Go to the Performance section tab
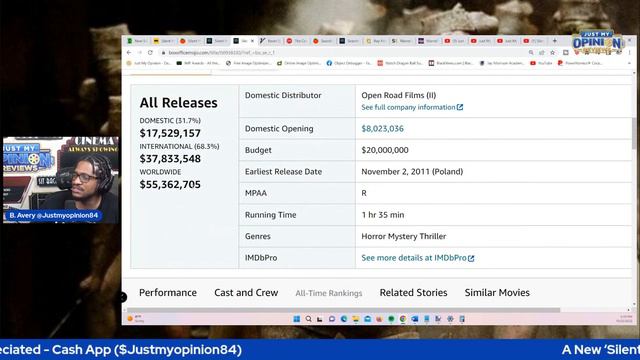640x360 pixels. point(168,293)
